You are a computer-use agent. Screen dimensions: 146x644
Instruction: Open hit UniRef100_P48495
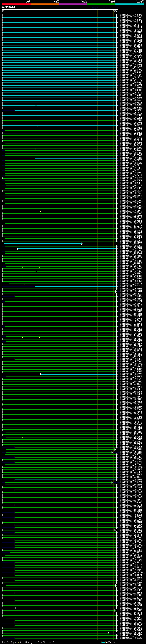(x=131, y=20)
